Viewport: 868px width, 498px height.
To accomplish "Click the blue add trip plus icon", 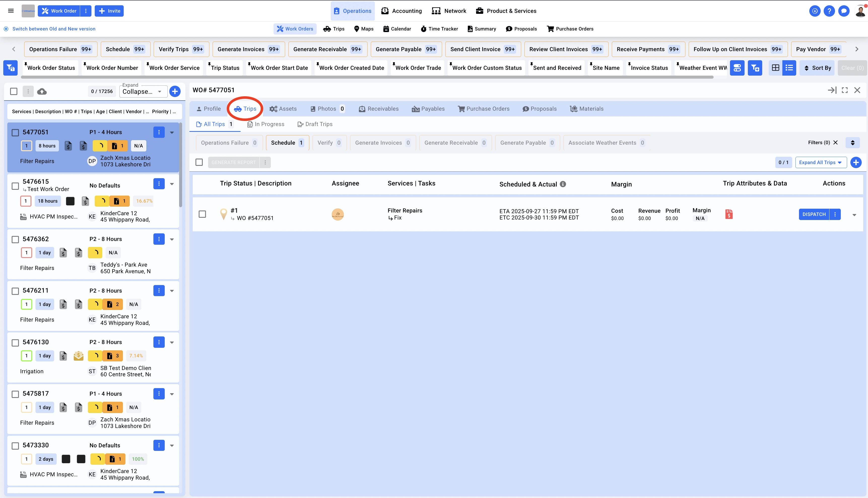I will pos(856,163).
